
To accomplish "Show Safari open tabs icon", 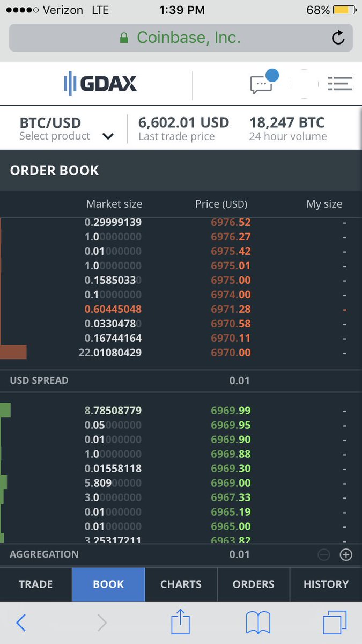I will 335,623.
